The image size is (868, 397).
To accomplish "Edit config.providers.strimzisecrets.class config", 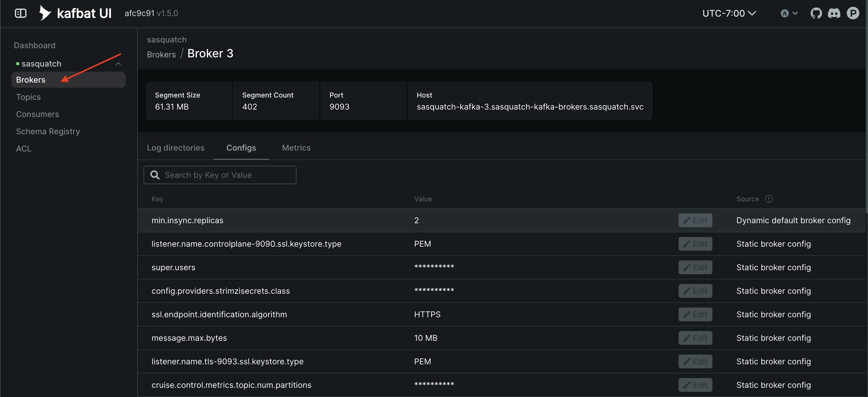I will (x=695, y=291).
